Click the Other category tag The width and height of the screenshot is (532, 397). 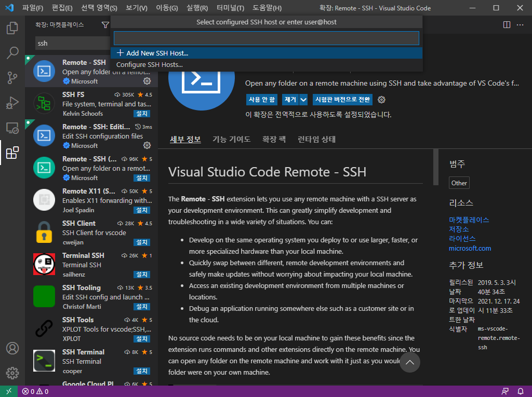tap(459, 183)
